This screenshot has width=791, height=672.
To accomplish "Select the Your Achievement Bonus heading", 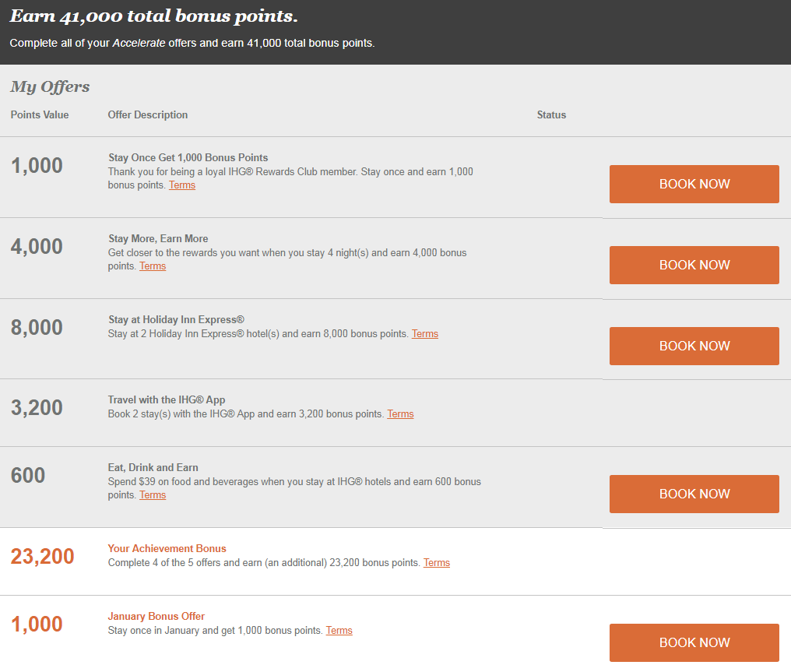I will click(x=167, y=548).
